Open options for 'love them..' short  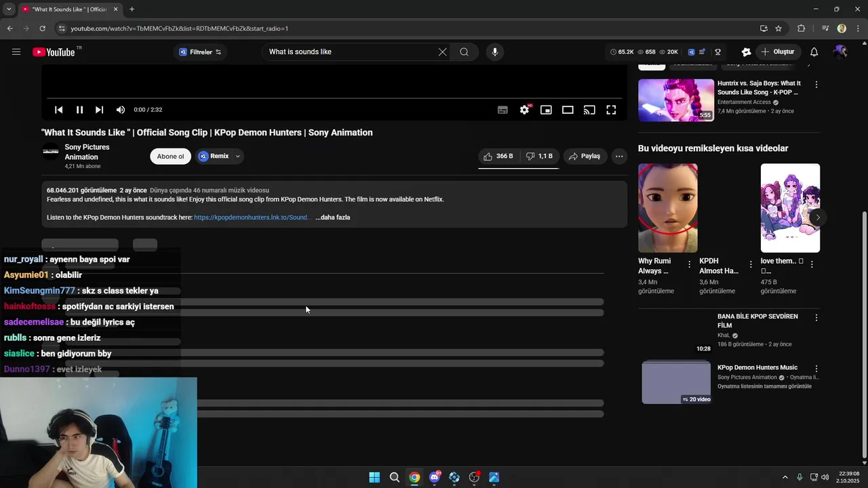[x=812, y=264]
